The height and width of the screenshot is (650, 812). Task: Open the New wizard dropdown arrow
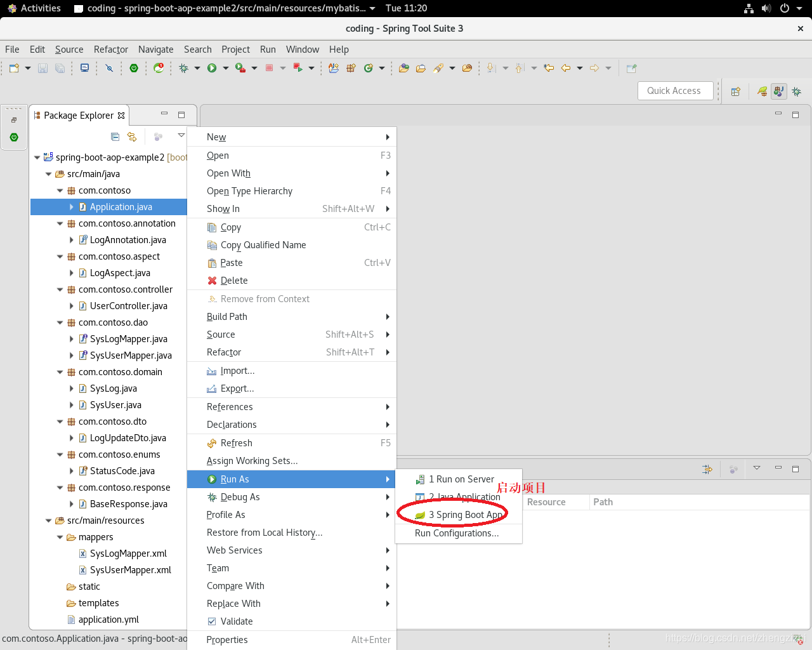[28, 68]
